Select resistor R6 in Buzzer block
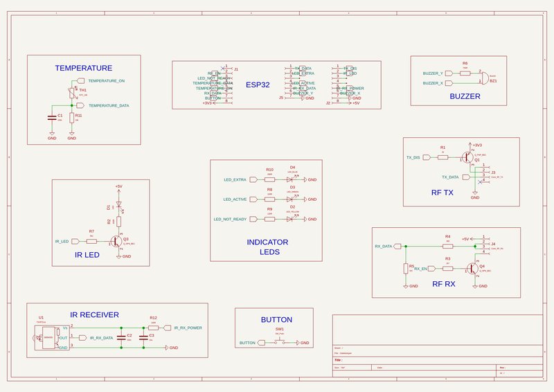This screenshot has height=392, width=554. 465,73
